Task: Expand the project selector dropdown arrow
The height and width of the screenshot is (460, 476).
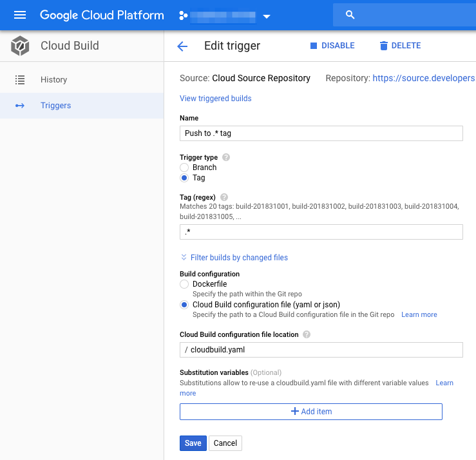Action: (267, 16)
